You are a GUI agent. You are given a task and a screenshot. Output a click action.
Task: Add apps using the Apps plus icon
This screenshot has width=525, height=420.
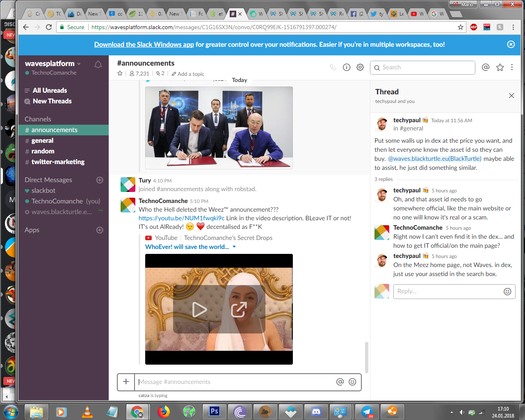pyautogui.click(x=100, y=230)
